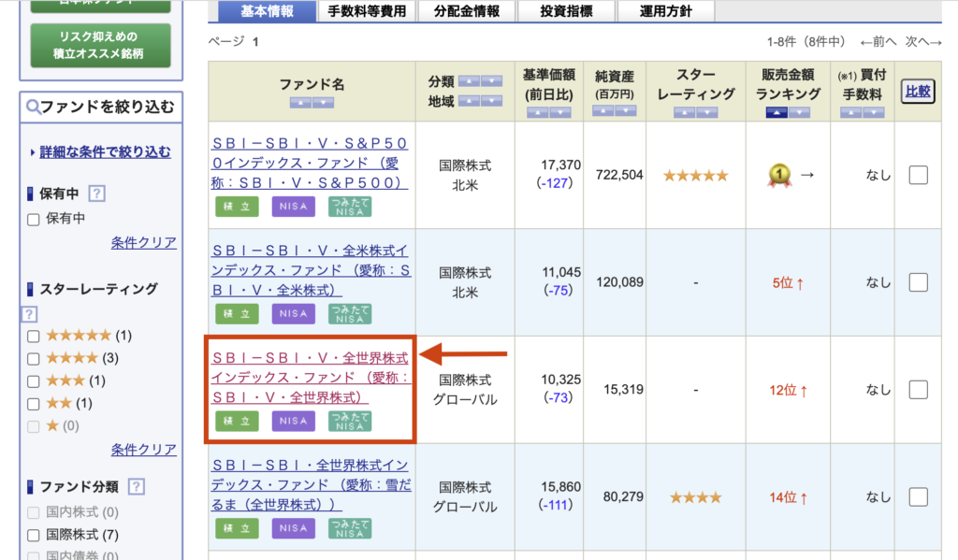Image resolution: width=958 pixels, height=560 pixels.
Task: Click つみたてNISA badge for 雪だるま fund
Action: (x=350, y=528)
